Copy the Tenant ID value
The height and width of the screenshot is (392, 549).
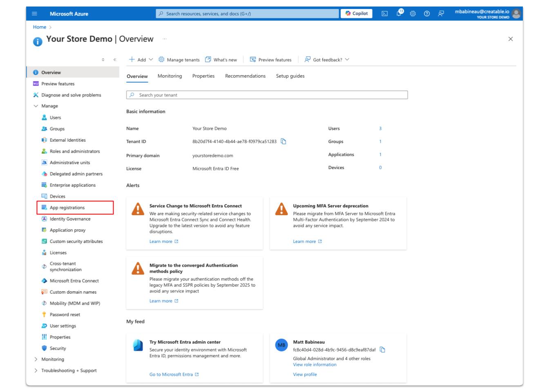283,142
